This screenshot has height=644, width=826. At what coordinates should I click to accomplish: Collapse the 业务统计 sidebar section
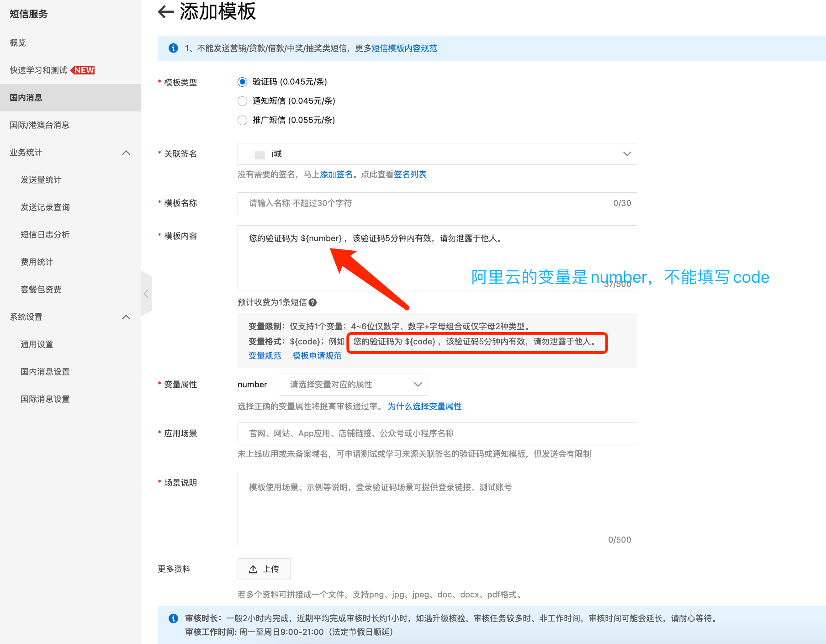(126, 153)
